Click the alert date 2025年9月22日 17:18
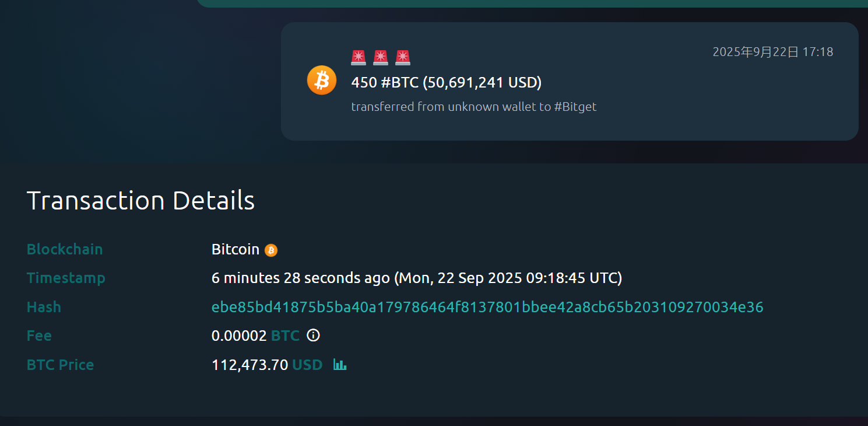The height and width of the screenshot is (426, 868). click(x=772, y=52)
